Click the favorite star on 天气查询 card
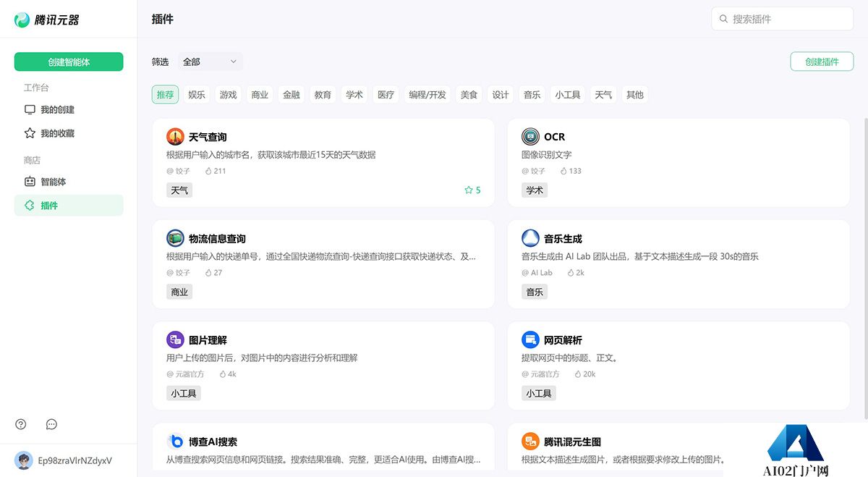 [x=468, y=190]
